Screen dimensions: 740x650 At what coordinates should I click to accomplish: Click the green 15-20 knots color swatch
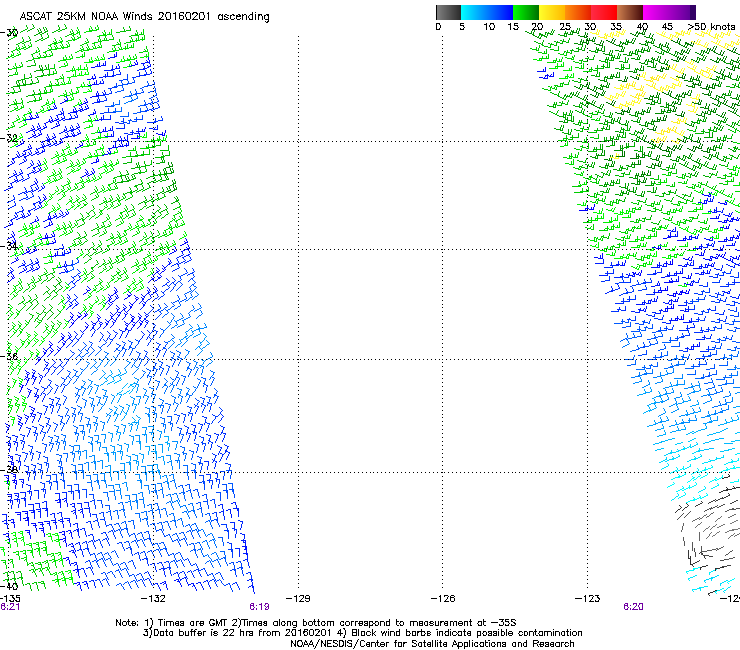526,12
